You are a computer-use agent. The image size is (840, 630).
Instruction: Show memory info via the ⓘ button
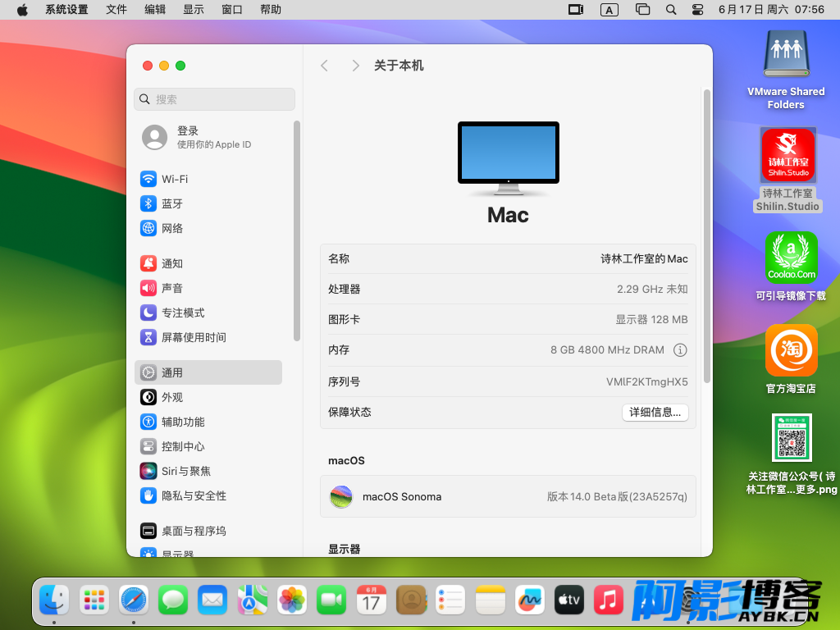click(x=680, y=349)
